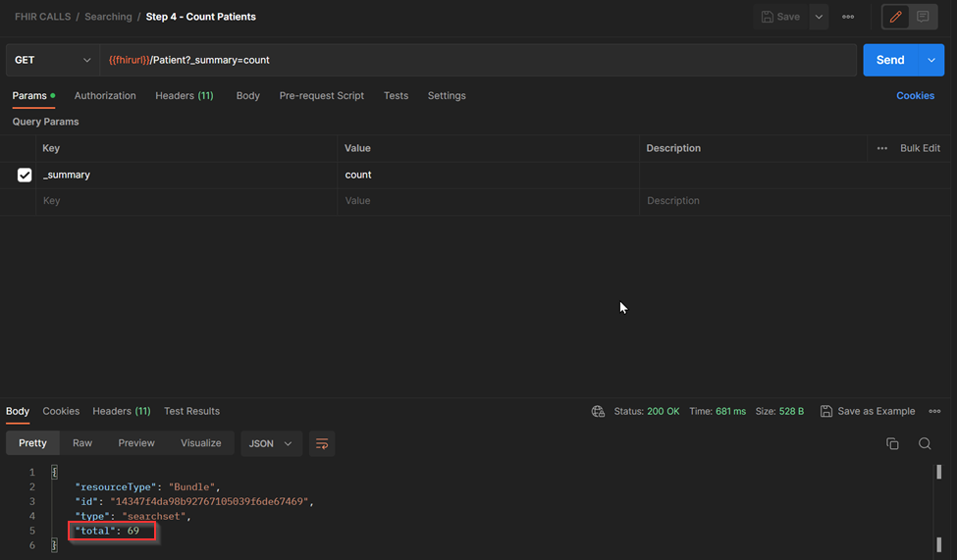Image resolution: width=957 pixels, height=560 pixels.
Task: Open the request Headers (11) tab
Action: [185, 96]
